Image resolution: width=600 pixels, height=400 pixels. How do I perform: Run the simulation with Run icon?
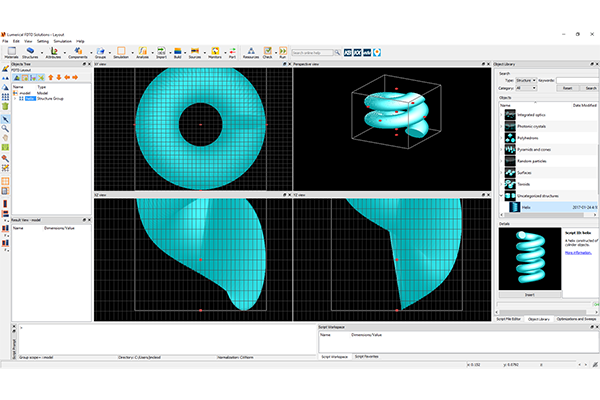coord(283,51)
